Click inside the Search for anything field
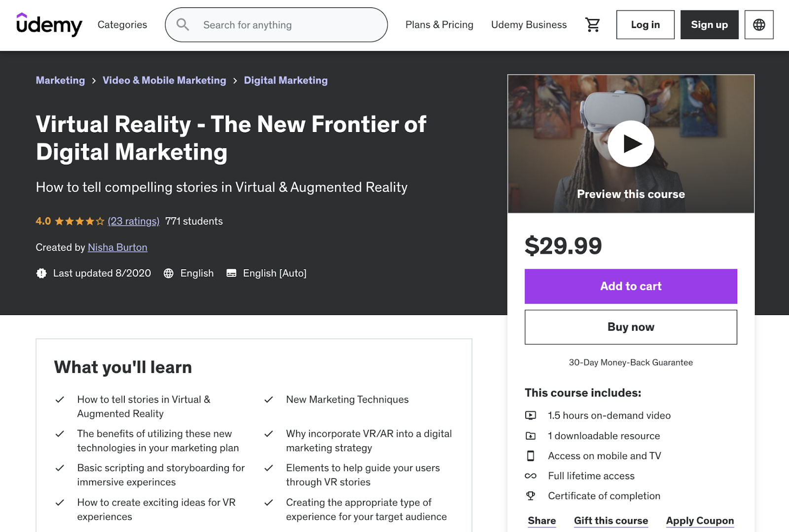The width and height of the screenshot is (789, 532). click(x=276, y=24)
